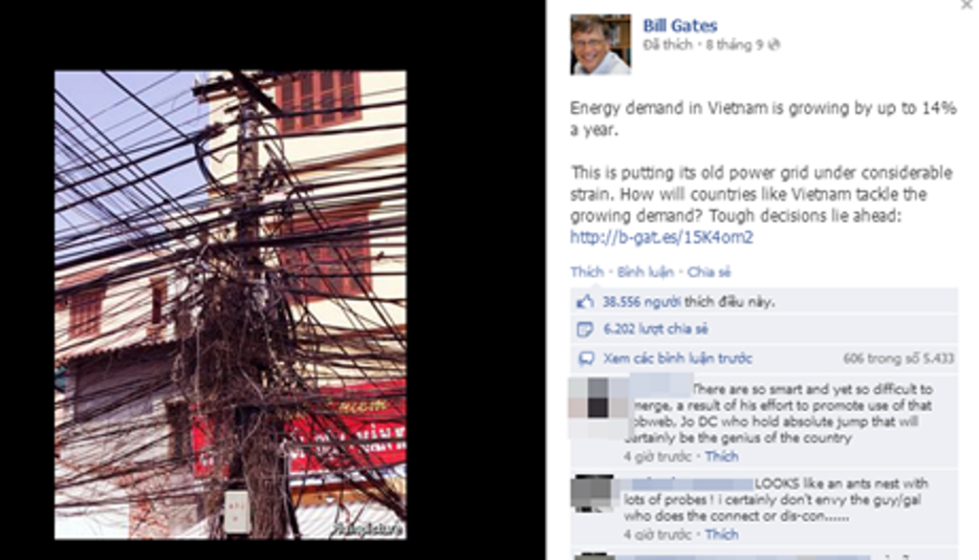The height and width of the screenshot is (560, 979).
Task: Open the 6.202 lượt chia sẻ list
Action: (656, 329)
